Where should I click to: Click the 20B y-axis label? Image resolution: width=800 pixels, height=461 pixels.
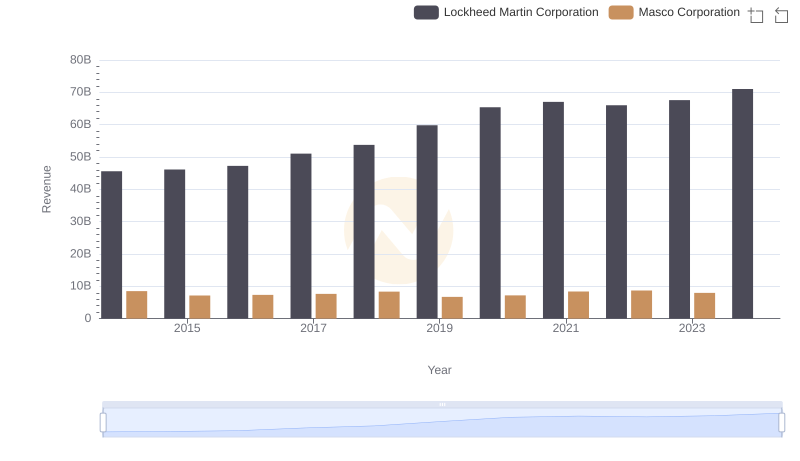click(81, 253)
